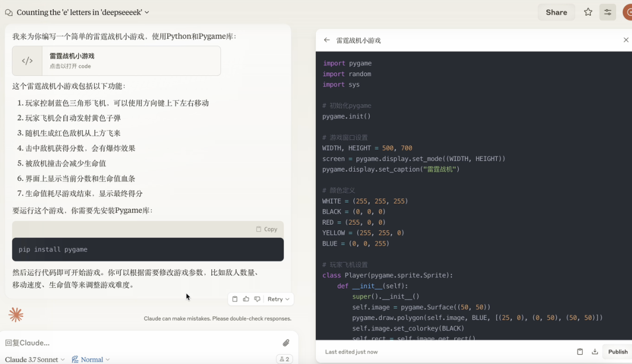
Task: Click the chat bubble icon beside title
Action: (9, 12)
